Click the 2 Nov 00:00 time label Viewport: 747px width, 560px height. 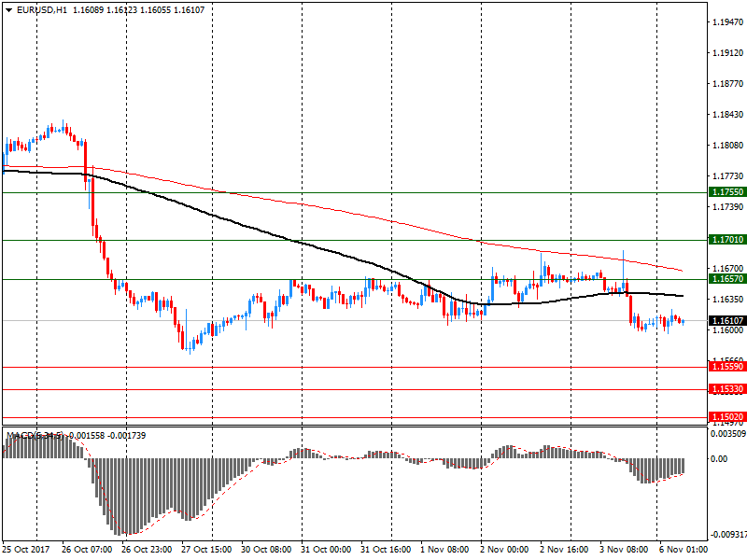[x=504, y=550]
